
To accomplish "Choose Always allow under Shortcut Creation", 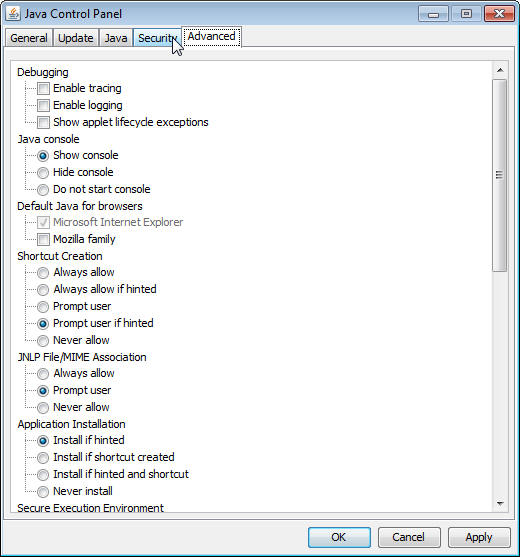I will click(43, 272).
